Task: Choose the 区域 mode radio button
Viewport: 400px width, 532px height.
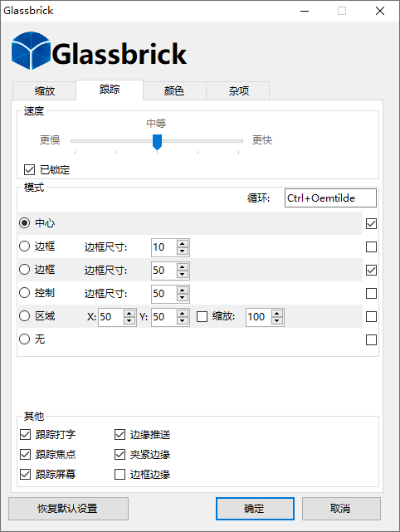Action: pyautogui.click(x=24, y=316)
